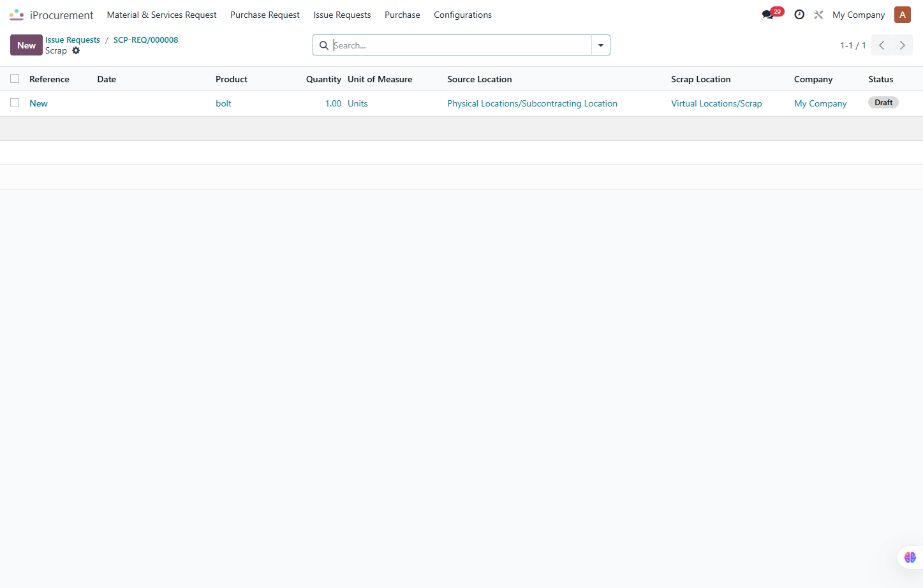Sort by Scrap Location column header
The width and height of the screenshot is (923, 588).
(x=701, y=79)
